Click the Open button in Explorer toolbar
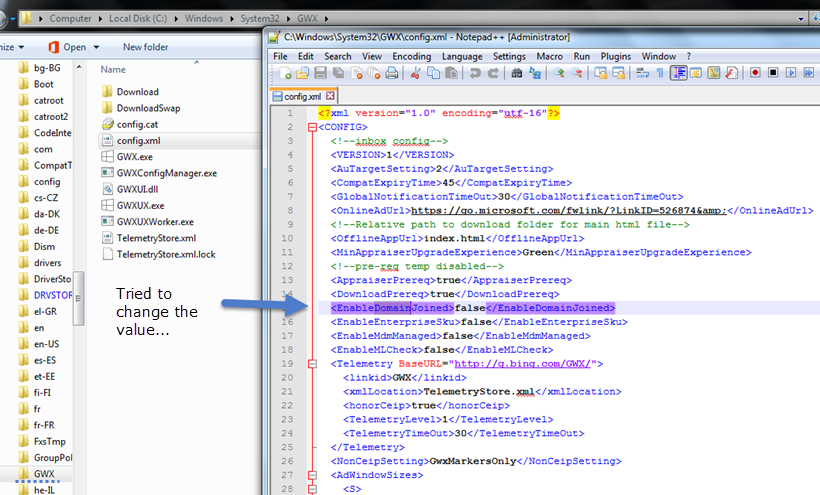820x495 pixels. [x=69, y=47]
